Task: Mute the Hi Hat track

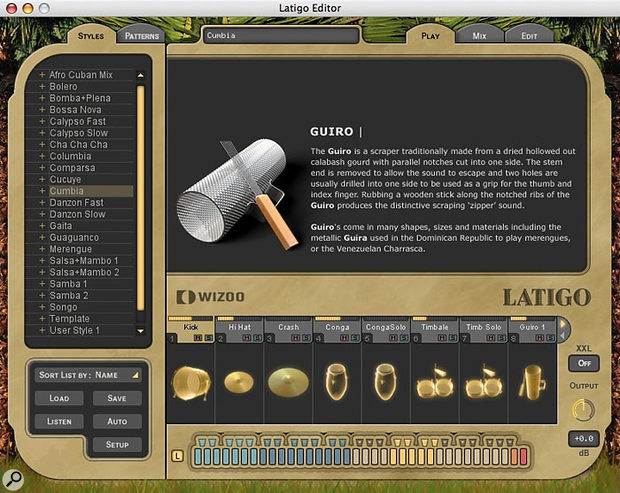Action: pyautogui.click(x=247, y=338)
